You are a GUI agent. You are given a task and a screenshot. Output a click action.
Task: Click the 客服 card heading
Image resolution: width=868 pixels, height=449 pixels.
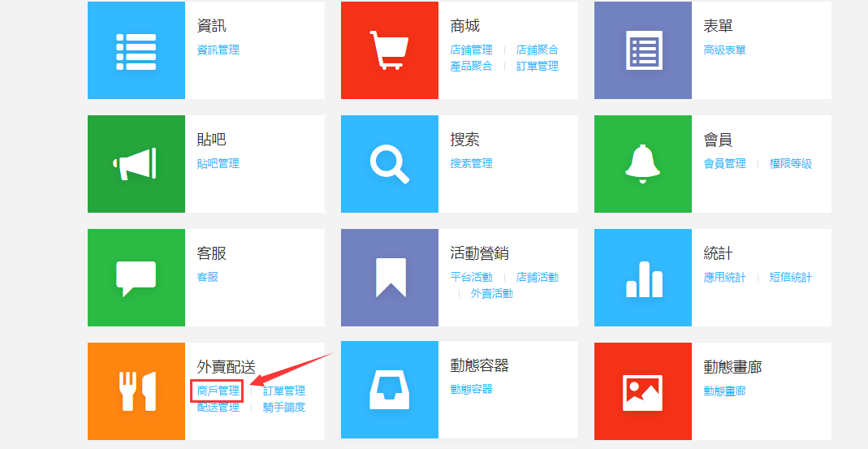pyautogui.click(x=211, y=253)
